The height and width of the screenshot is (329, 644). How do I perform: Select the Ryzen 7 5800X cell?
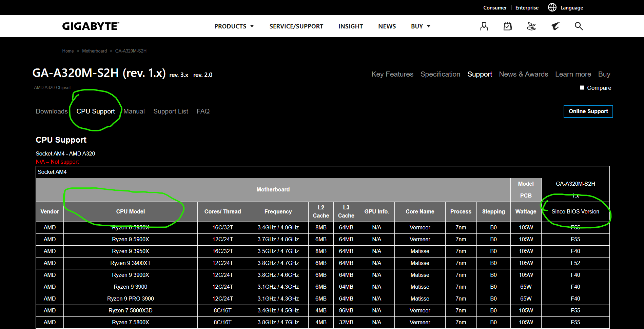point(131,323)
